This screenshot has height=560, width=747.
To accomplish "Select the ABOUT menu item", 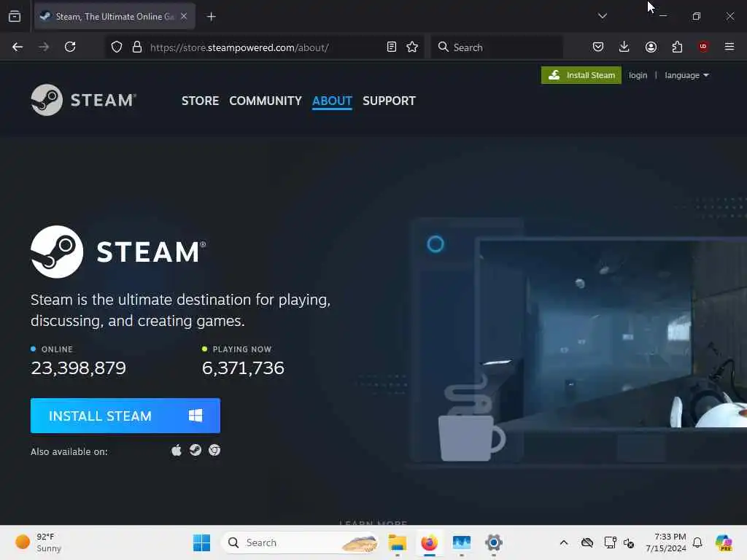I will 332,101.
